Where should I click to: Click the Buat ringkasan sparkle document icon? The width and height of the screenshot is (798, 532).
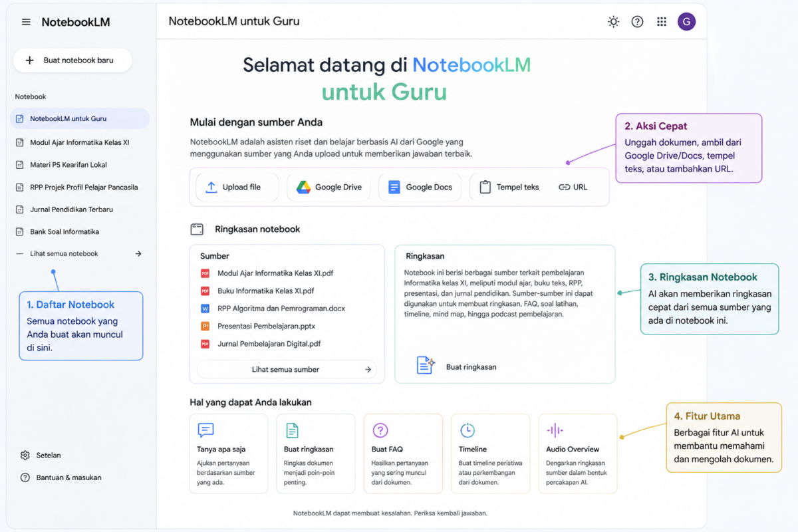pyautogui.click(x=426, y=365)
